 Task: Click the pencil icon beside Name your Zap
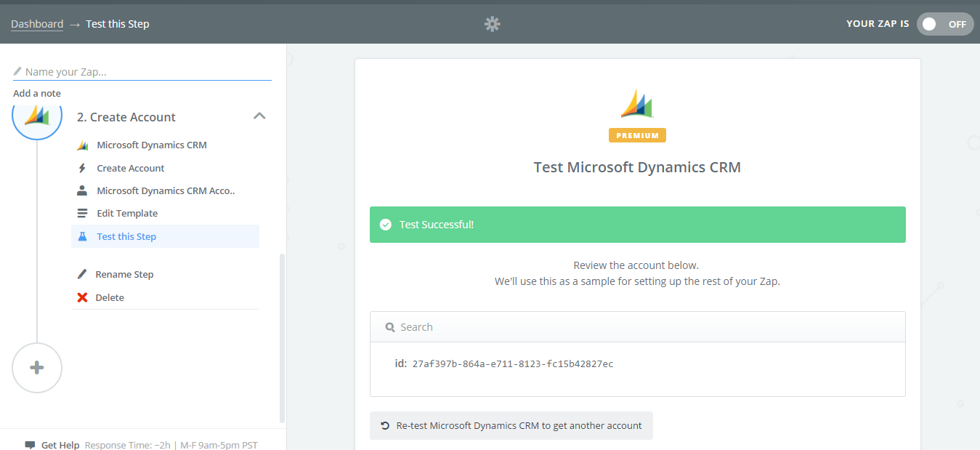pyautogui.click(x=17, y=71)
